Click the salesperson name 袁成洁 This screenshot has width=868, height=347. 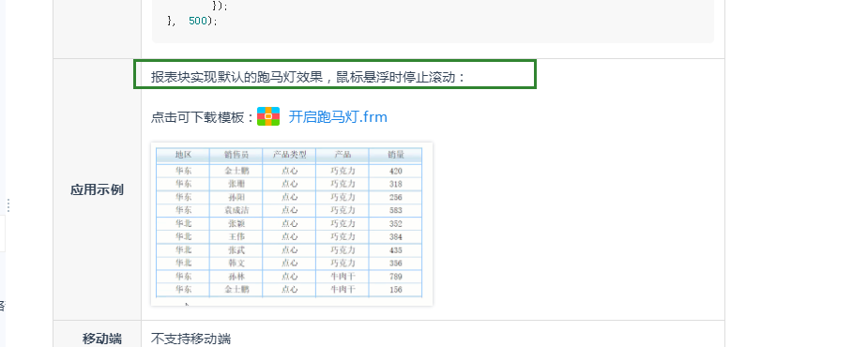pyautogui.click(x=236, y=210)
